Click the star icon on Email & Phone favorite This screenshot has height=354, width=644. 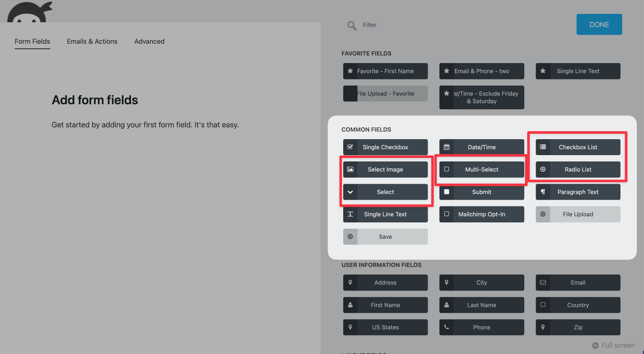pyautogui.click(x=447, y=71)
